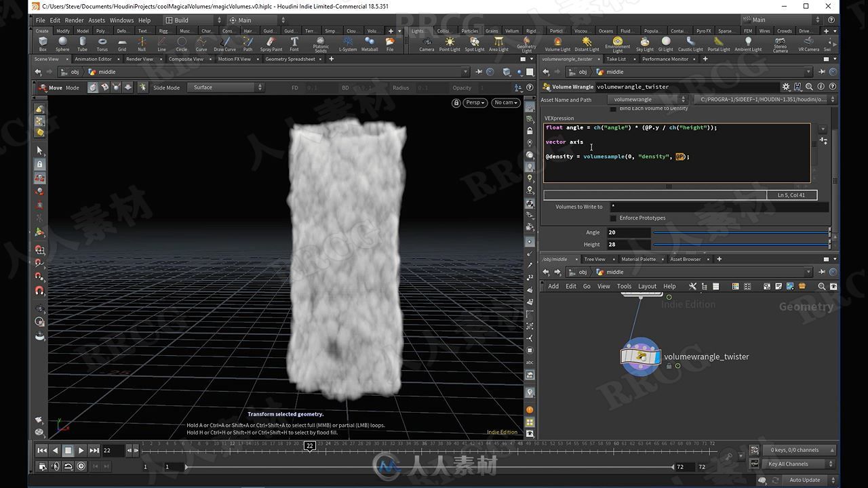
Task: Click the Angle value field showing 20
Action: tap(628, 232)
